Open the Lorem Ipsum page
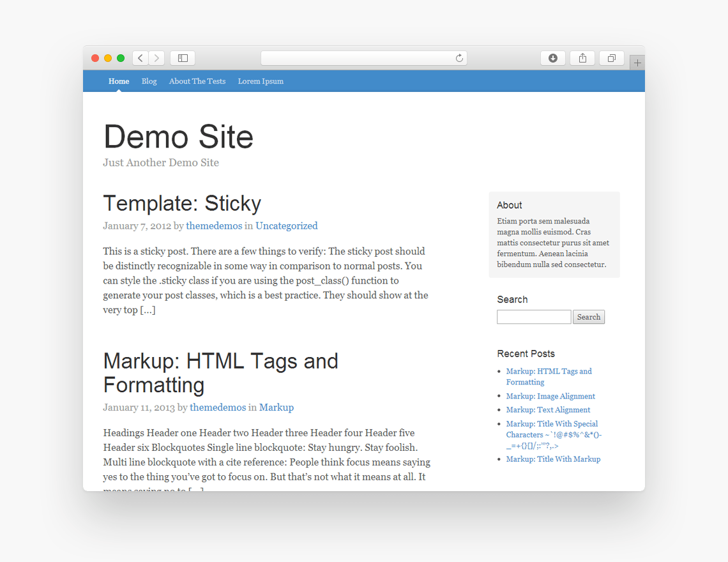The height and width of the screenshot is (562, 728). tap(261, 81)
